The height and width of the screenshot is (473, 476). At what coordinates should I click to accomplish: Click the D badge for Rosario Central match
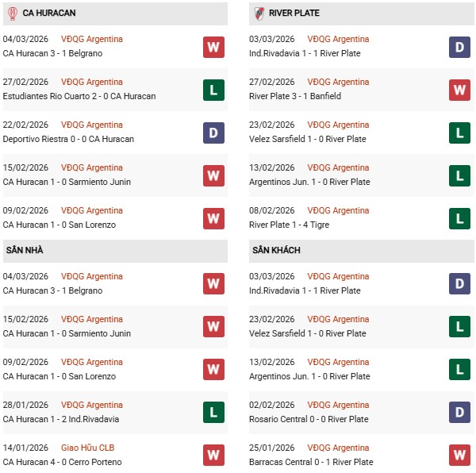460,413
